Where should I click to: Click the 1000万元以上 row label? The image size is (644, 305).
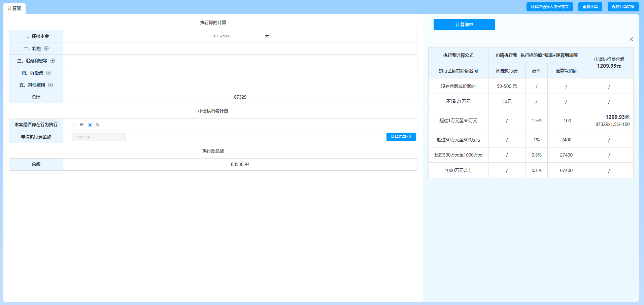pos(458,170)
